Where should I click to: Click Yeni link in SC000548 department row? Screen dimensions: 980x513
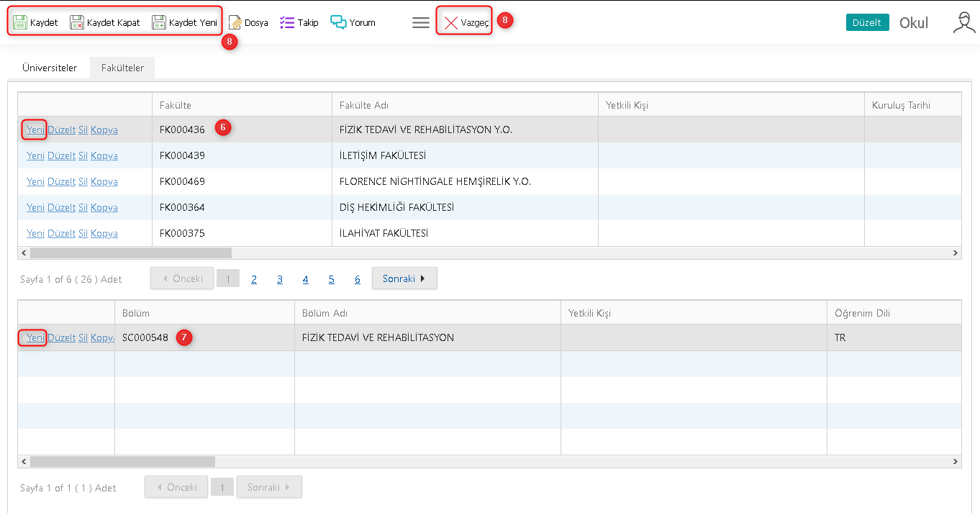pos(35,337)
